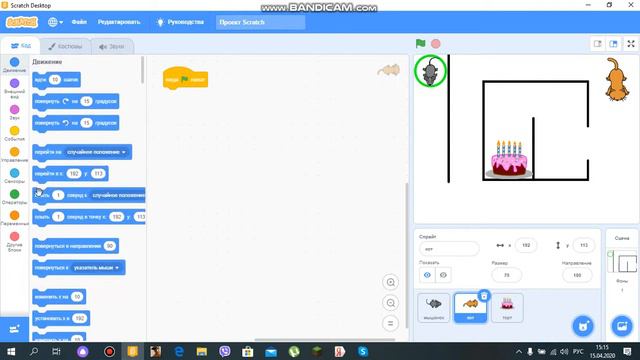The image size is (640, 360).
Task: Click the direction value 90 in point block
Action: [109, 246]
